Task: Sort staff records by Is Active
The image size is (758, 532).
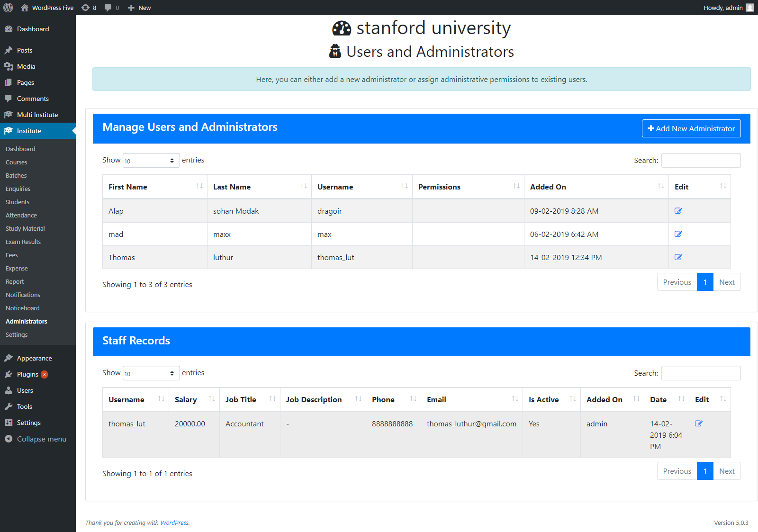Action: pos(551,399)
